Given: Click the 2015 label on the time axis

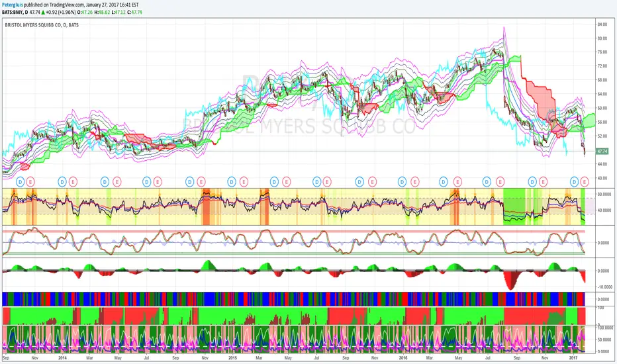Looking at the screenshot, I should [232, 358].
